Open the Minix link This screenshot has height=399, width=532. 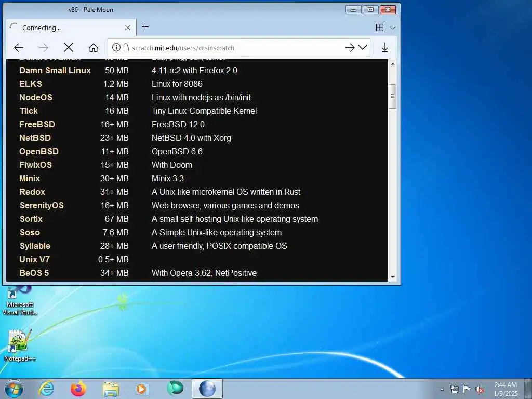pos(30,179)
